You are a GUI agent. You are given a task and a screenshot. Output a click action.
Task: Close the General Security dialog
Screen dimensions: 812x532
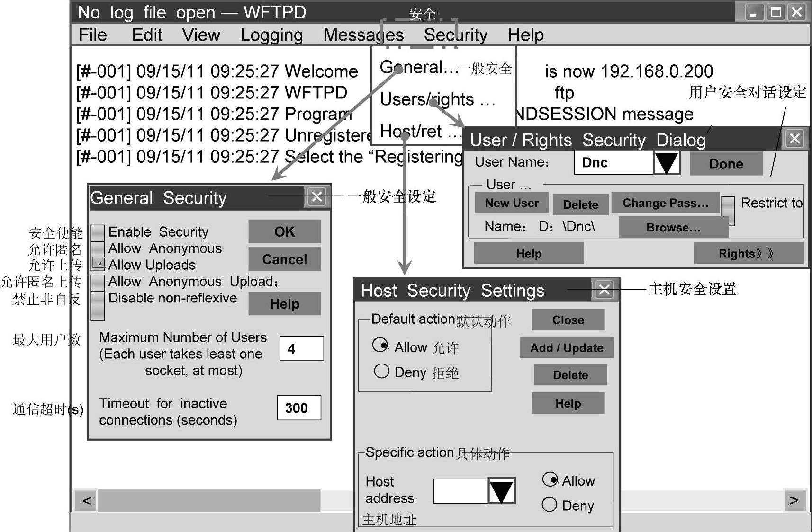pyautogui.click(x=316, y=196)
